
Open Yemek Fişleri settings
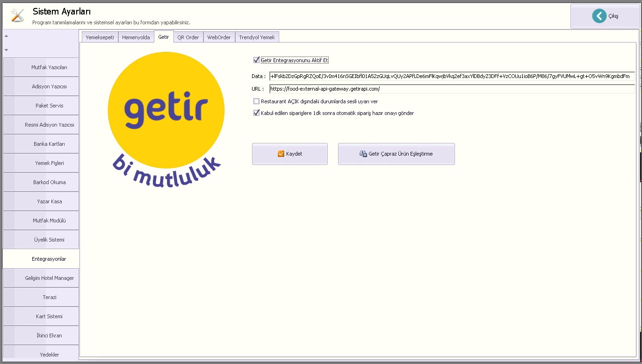click(x=41, y=163)
